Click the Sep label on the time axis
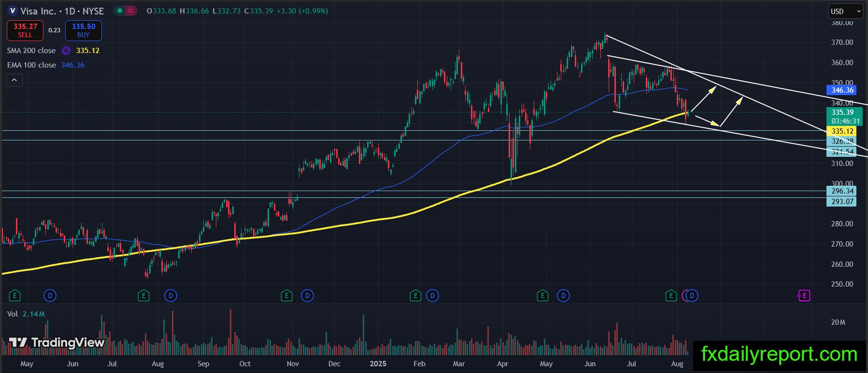The image size is (868, 373). [203, 364]
